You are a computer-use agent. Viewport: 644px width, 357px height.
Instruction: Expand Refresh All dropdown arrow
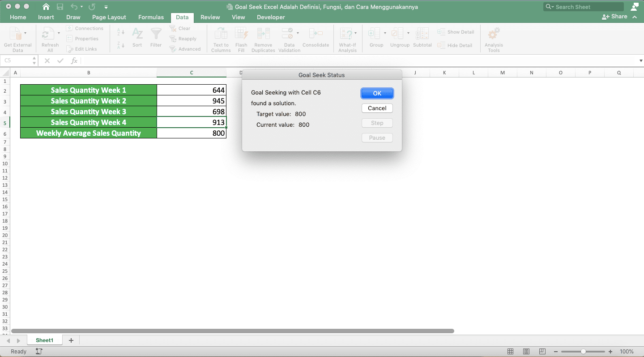[x=59, y=33]
